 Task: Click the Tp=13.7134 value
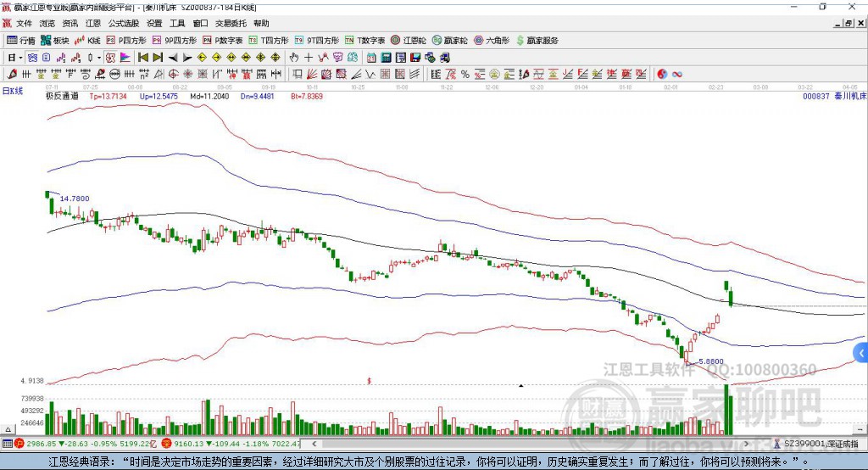[108, 96]
